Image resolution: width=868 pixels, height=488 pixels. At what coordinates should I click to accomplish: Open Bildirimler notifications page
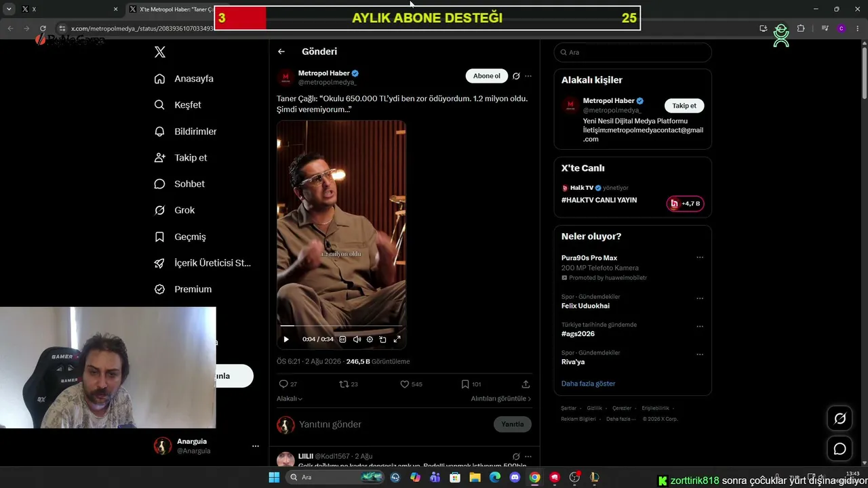[185, 131]
